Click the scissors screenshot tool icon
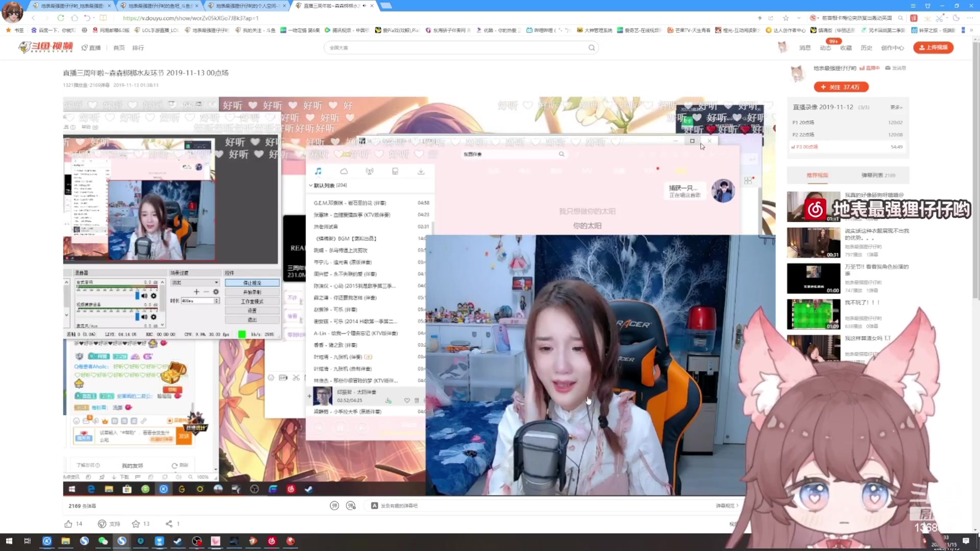This screenshot has width=980, height=551. point(940,18)
